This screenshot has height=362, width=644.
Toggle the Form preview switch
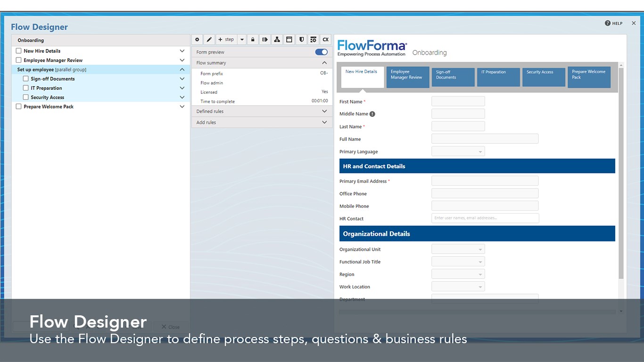click(322, 52)
